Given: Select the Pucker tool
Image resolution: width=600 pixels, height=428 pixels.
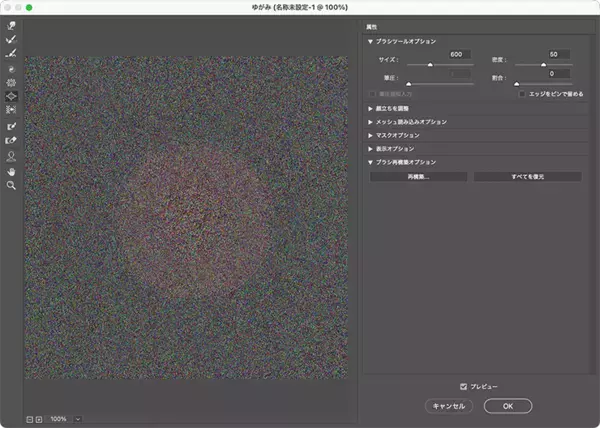Looking at the screenshot, I should point(11,83).
